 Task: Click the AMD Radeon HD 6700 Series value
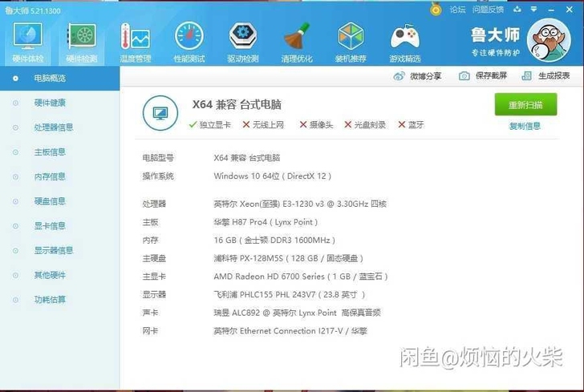[301, 277]
